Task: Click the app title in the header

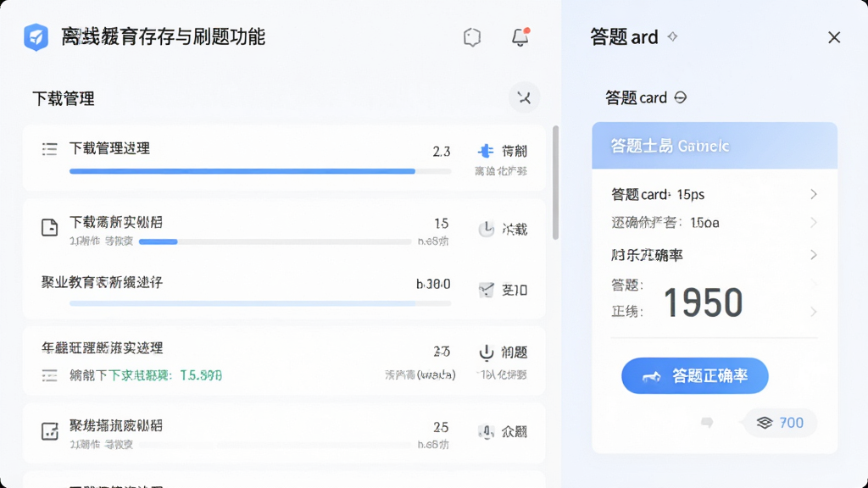Action: coord(163,37)
